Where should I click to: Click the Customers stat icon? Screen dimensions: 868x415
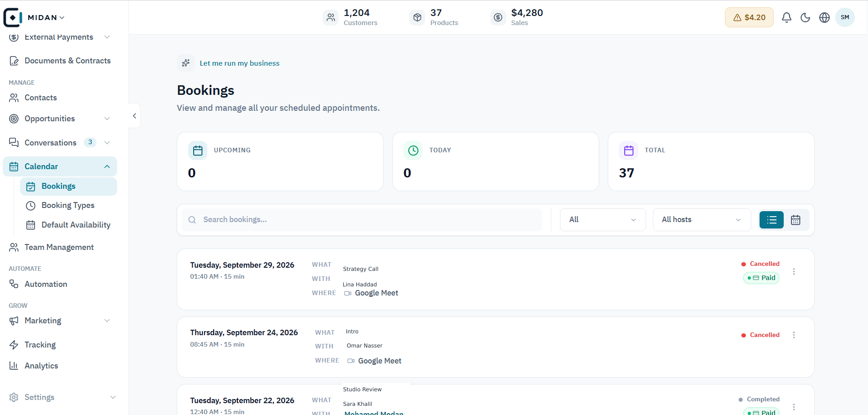(x=331, y=17)
